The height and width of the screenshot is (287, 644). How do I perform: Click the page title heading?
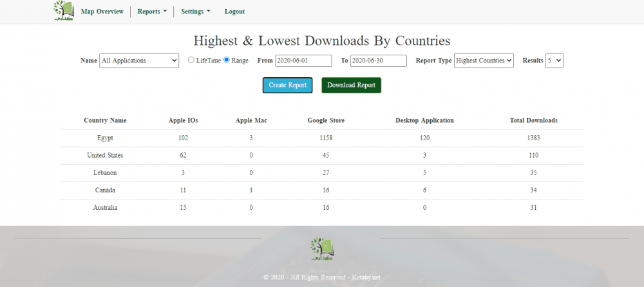(322, 41)
